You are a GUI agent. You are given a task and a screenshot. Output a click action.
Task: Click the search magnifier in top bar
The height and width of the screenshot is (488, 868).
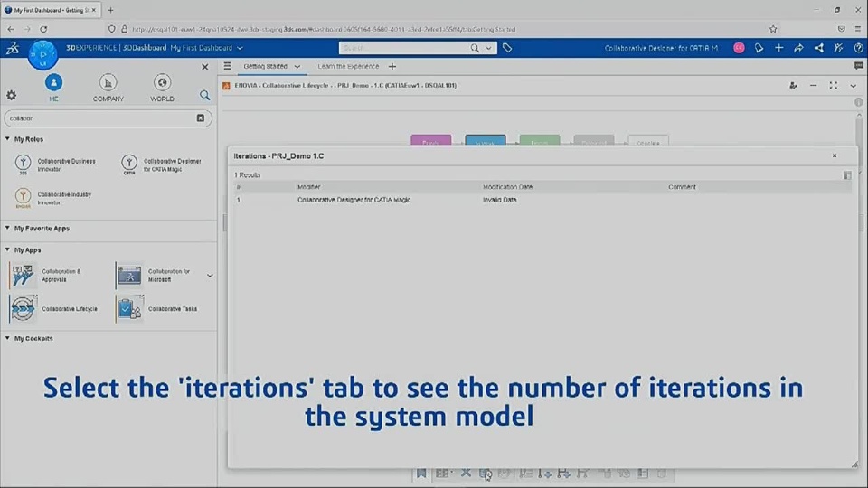click(x=475, y=48)
